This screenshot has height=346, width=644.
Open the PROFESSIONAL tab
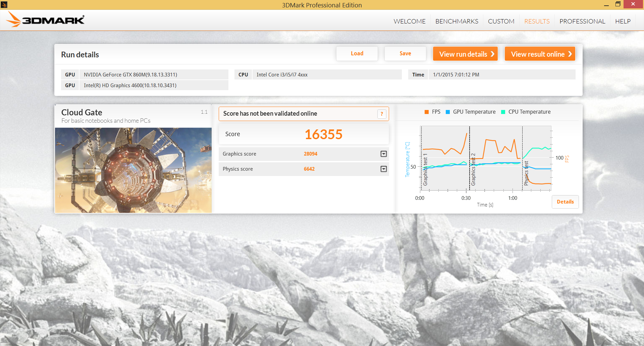pyautogui.click(x=582, y=21)
